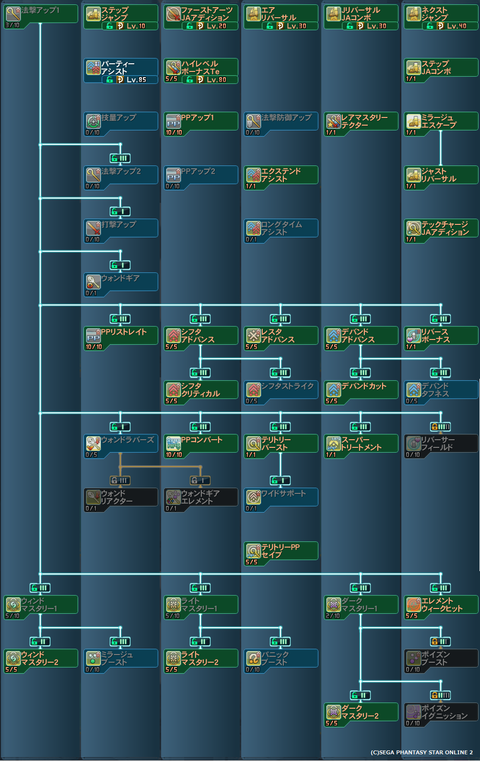
Task: Select the locked ウォンドリアクター skill
Action: click(121, 500)
